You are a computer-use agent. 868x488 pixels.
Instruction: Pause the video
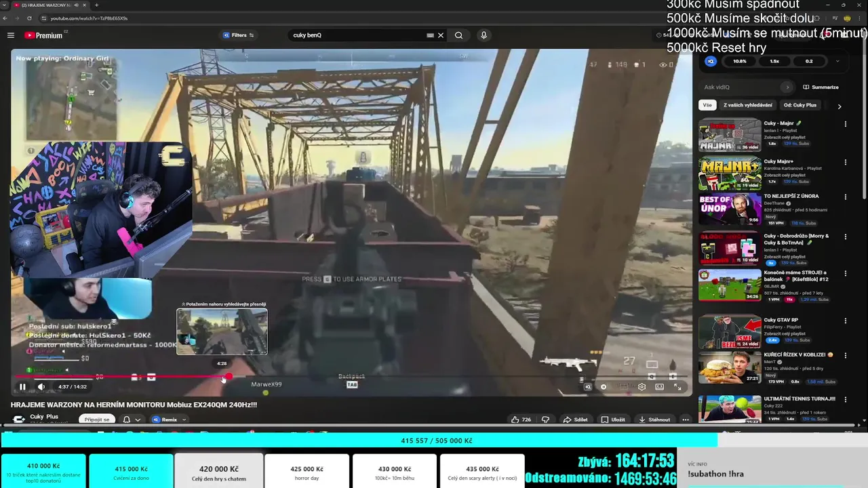click(x=22, y=387)
